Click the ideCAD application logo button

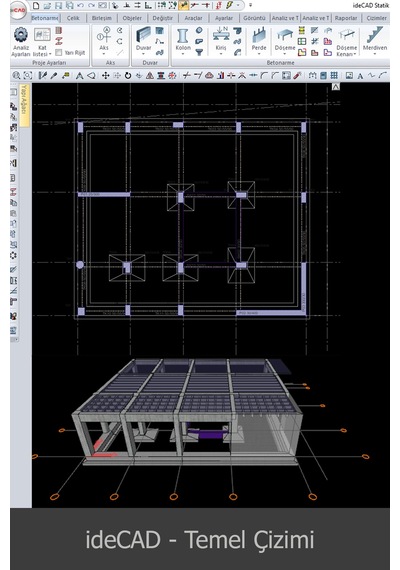[x=18, y=10]
